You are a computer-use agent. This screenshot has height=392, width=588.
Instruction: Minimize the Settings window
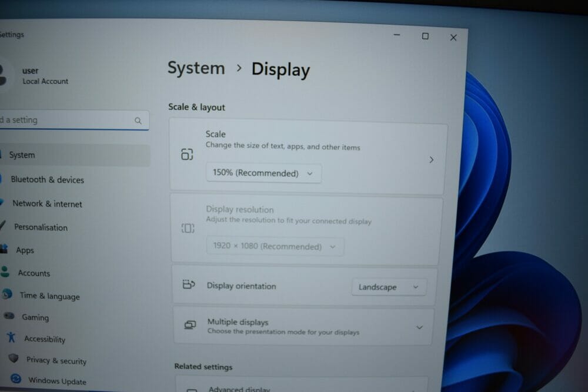(x=397, y=35)
